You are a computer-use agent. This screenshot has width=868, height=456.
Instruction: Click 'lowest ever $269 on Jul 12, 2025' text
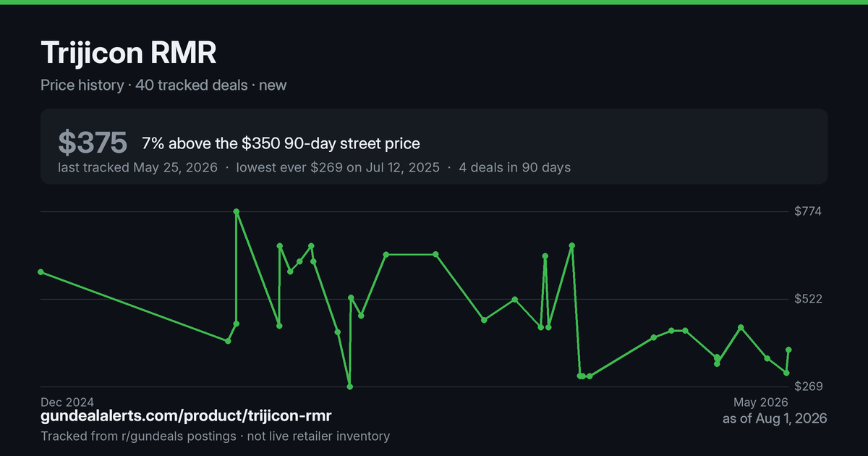(337, 168)
